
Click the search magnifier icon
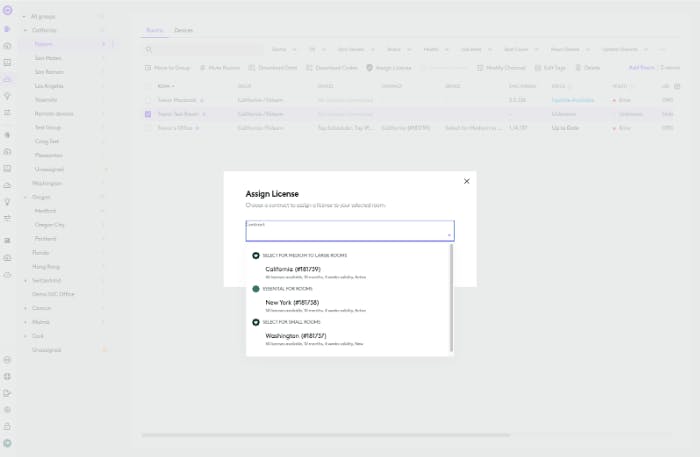(x=149, y=49)
